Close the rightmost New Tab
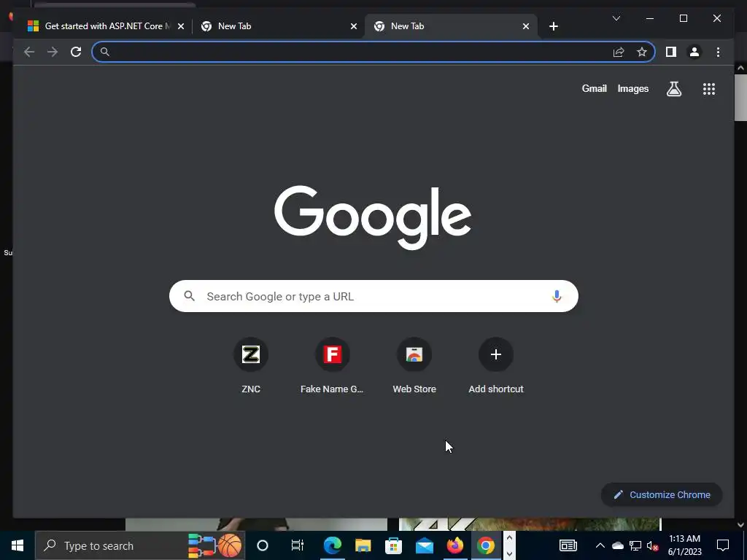Screen dimensions: 747x560 [525, 26]
